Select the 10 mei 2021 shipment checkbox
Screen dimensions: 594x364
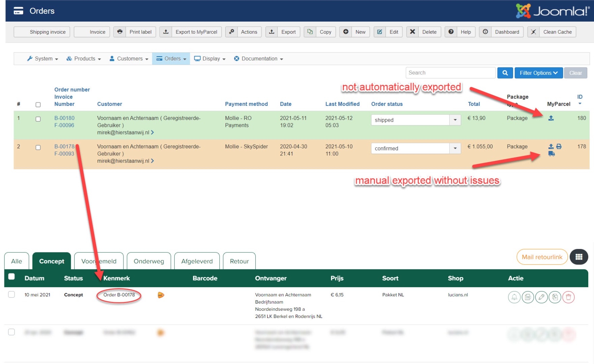coord(11,295)
